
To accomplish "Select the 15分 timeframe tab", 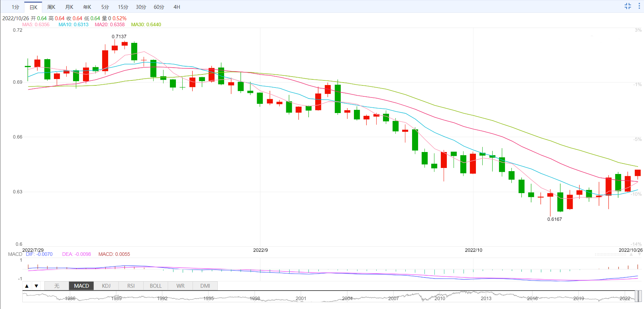I will 123,7.
